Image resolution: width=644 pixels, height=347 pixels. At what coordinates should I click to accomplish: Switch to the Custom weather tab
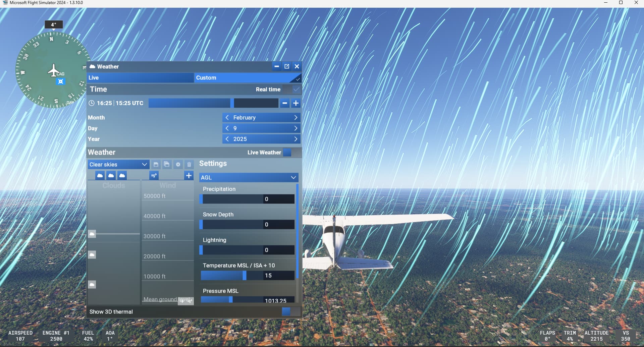click(x=248, y=78)
